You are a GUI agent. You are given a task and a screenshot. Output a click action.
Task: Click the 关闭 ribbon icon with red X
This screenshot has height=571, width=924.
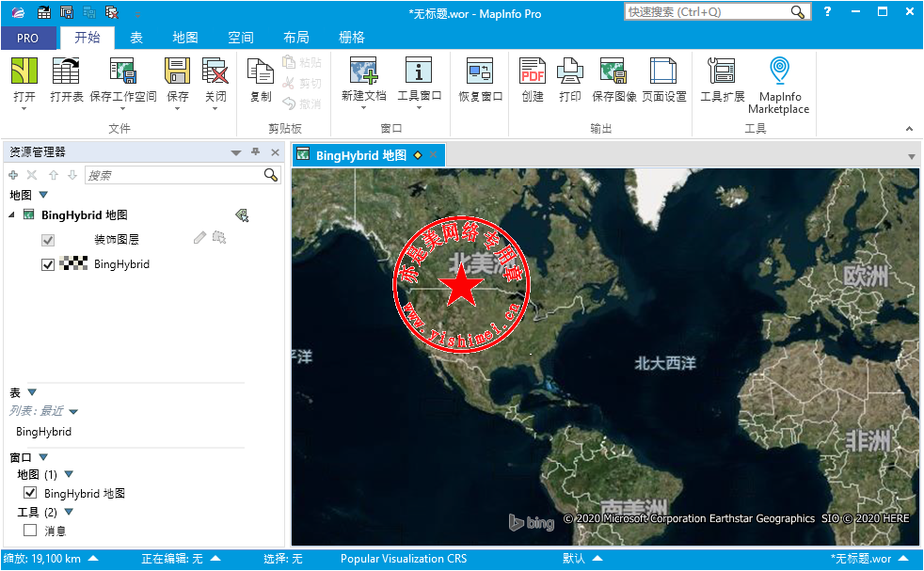215,71
